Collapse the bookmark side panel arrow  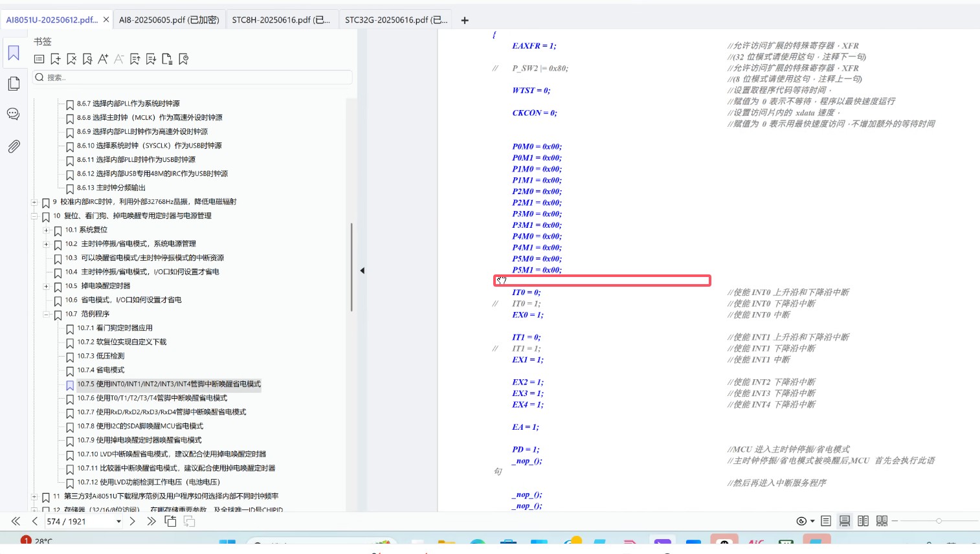(362, 271)
